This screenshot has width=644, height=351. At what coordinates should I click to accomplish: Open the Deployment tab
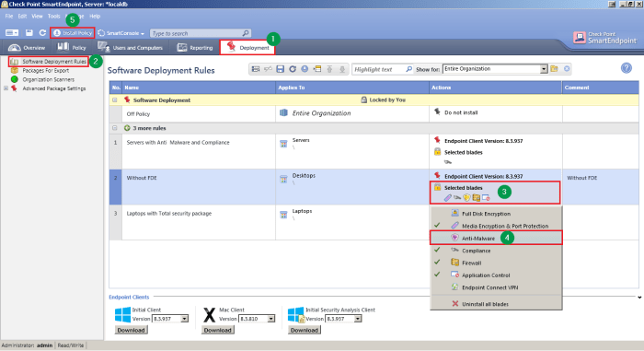(247, 47)
